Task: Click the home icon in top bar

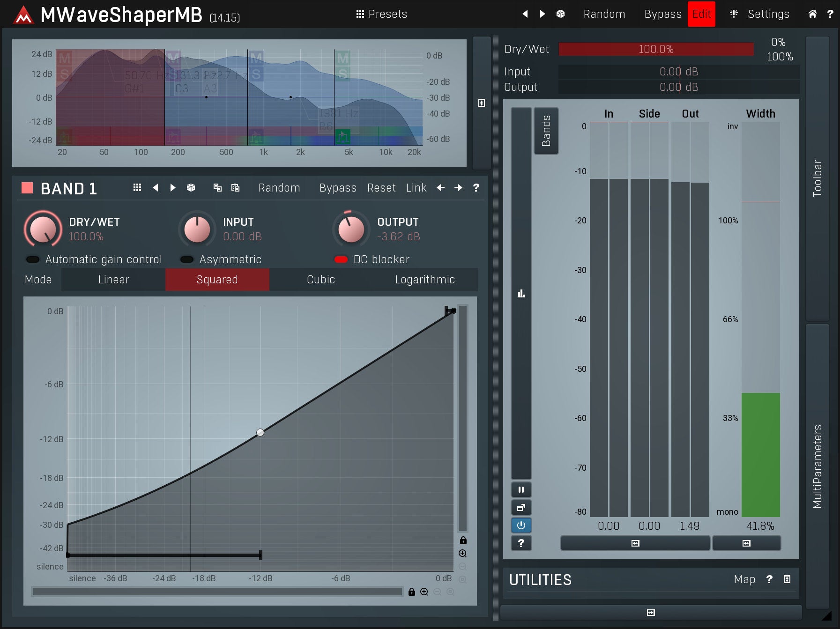Action: (x=812, y=14)
